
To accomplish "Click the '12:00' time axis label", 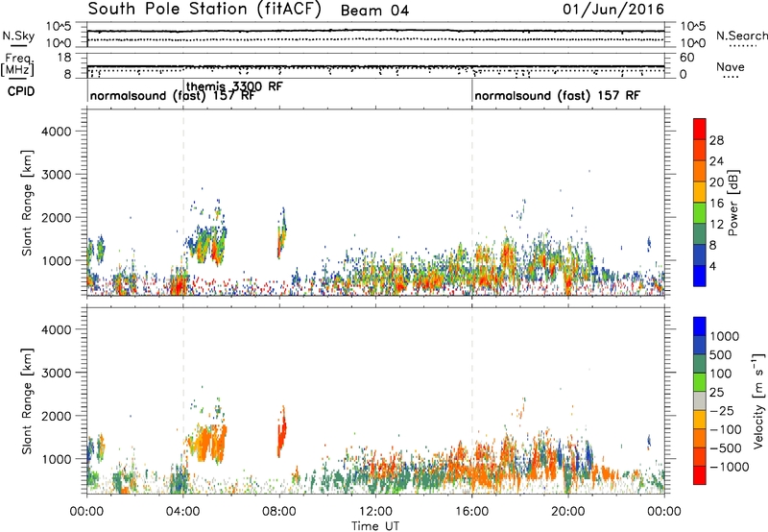I will pos(375,512).
